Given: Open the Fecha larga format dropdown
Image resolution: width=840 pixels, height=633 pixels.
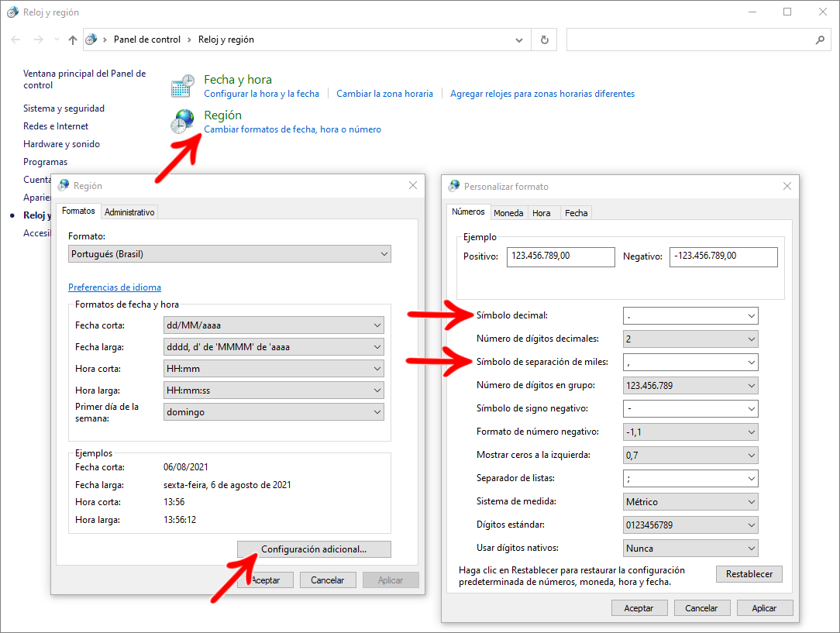Looking at the screenshot, I should [x=274, y=347].
